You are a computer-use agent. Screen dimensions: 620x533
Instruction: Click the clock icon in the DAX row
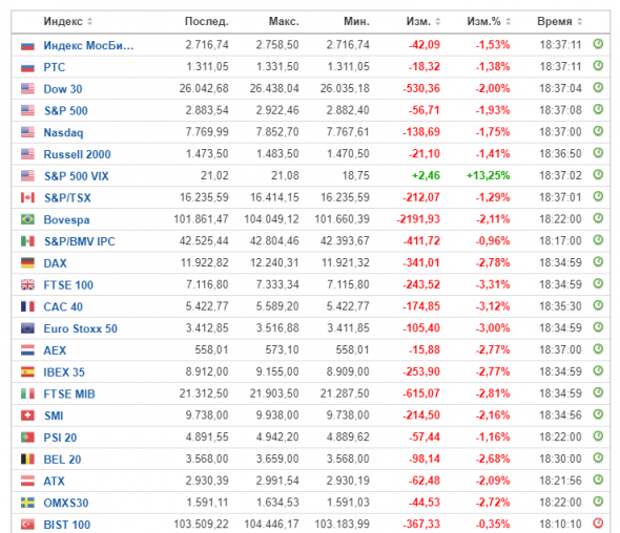[x=598, y=262]
